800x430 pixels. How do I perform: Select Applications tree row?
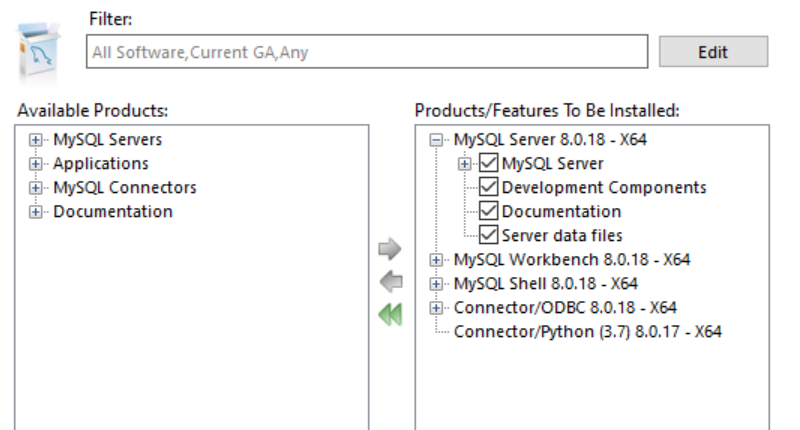coord(101,163)
